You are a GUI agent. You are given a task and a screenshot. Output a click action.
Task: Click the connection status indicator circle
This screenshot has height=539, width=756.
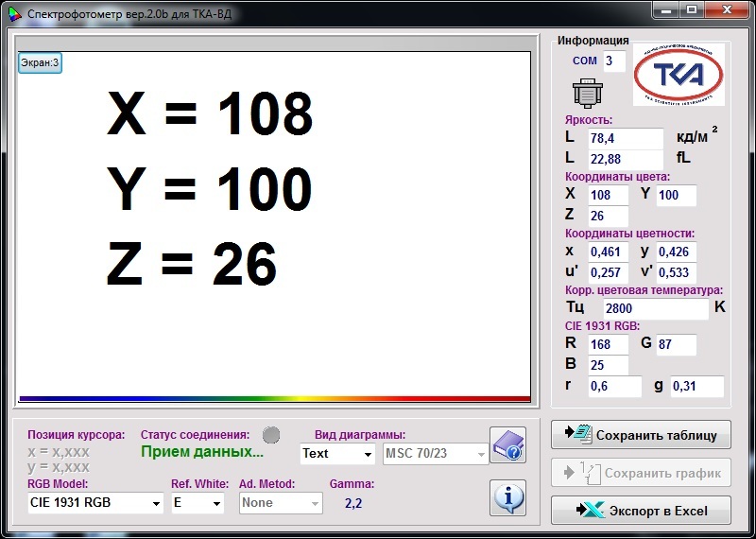[271, 435]
